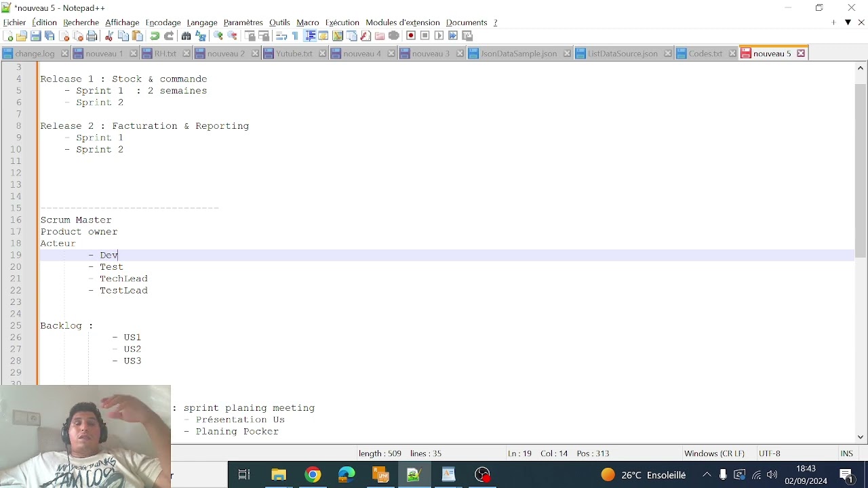Screen dimensions: 868x488
Task: Click the Save recorded macro icon
Action: 467,36
